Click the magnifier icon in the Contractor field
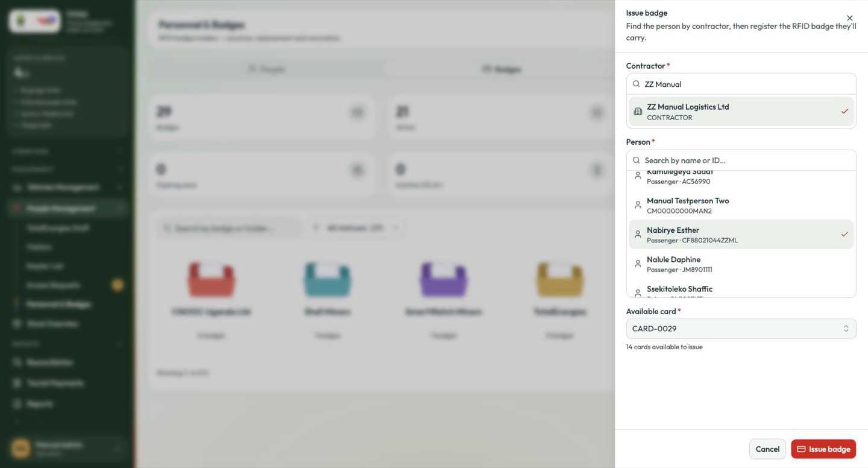 [636, 84]
